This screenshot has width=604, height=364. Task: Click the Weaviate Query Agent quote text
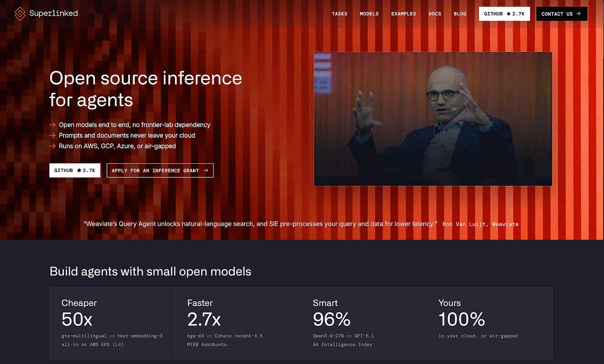tap(260, 224)
